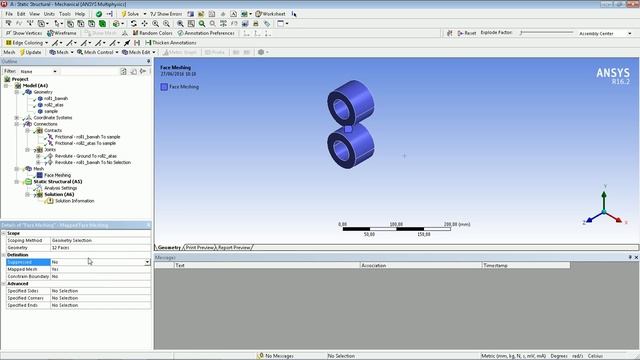Select the Face selection filter icon
Screen dimensions: 640x360
pyautogui.click(x=91, y=24)
